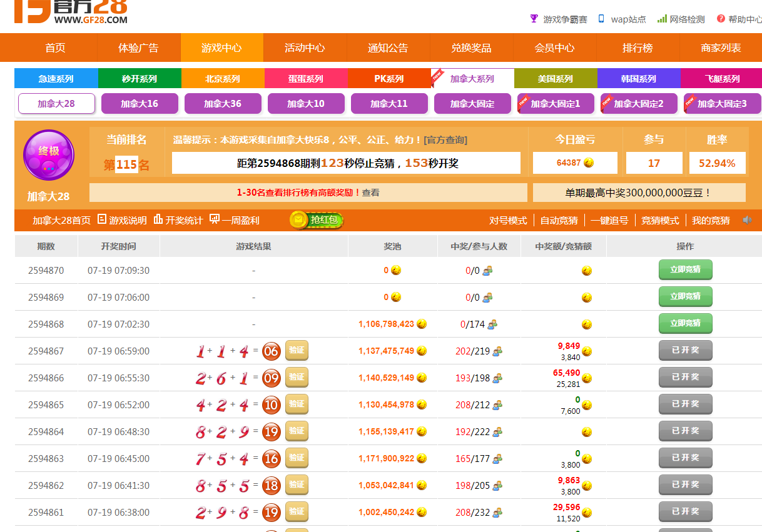Open 游戏说明 document icon
The width and height of the screenshot is (762, 532).
click(102, 219)
